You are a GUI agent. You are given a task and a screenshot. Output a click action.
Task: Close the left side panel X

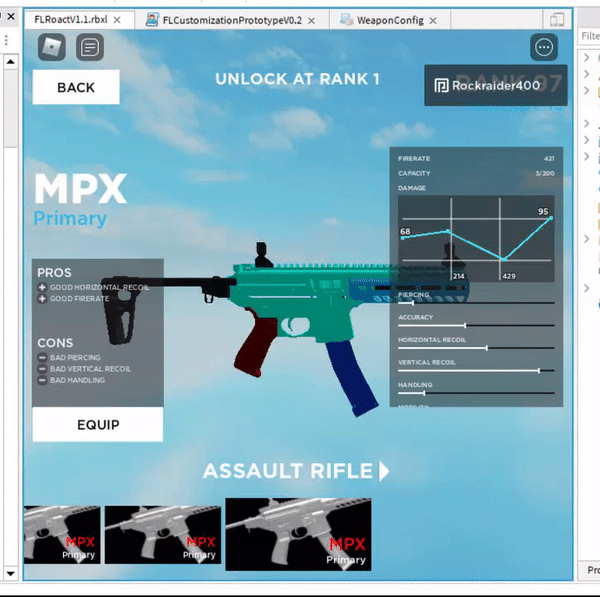[x=11, y=16]
